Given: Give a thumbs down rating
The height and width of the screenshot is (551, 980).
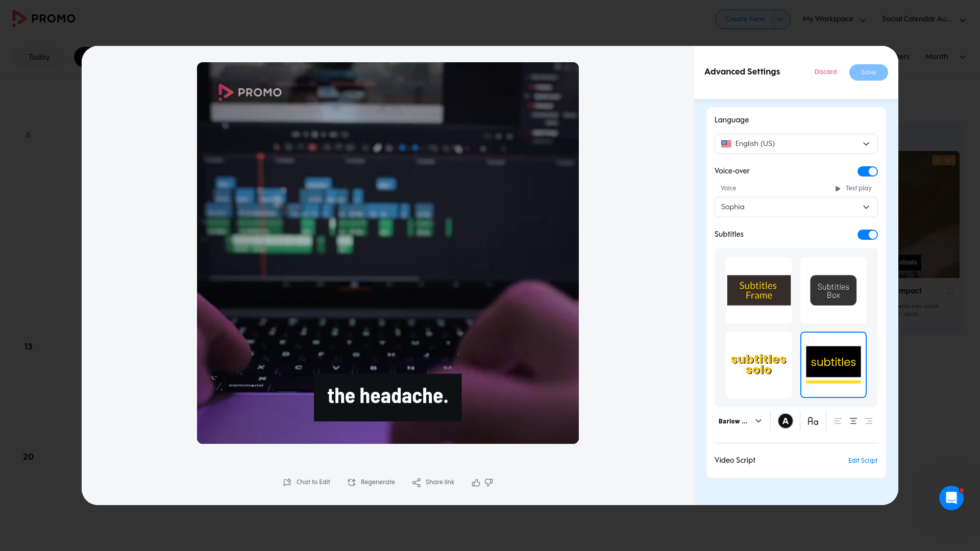Looking at the screenshot, I should click(x=488, y=482).
